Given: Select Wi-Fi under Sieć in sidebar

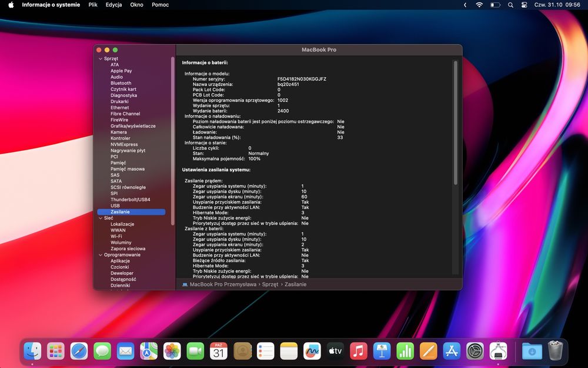Looking at the screenshot, I should coord(116,236).
